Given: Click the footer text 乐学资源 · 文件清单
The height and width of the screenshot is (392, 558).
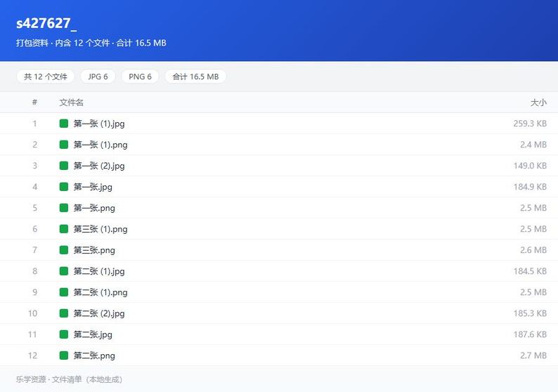Looking at the screenshot, I should pos(48,379).
